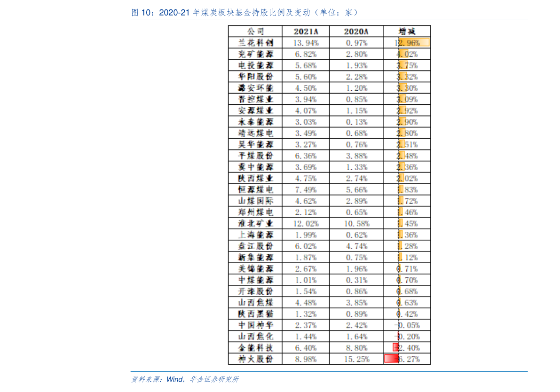Viewport: 560px width, 392px height.
Task: Click the company name 恒源煤电
Action: click(x=255, y=190)
